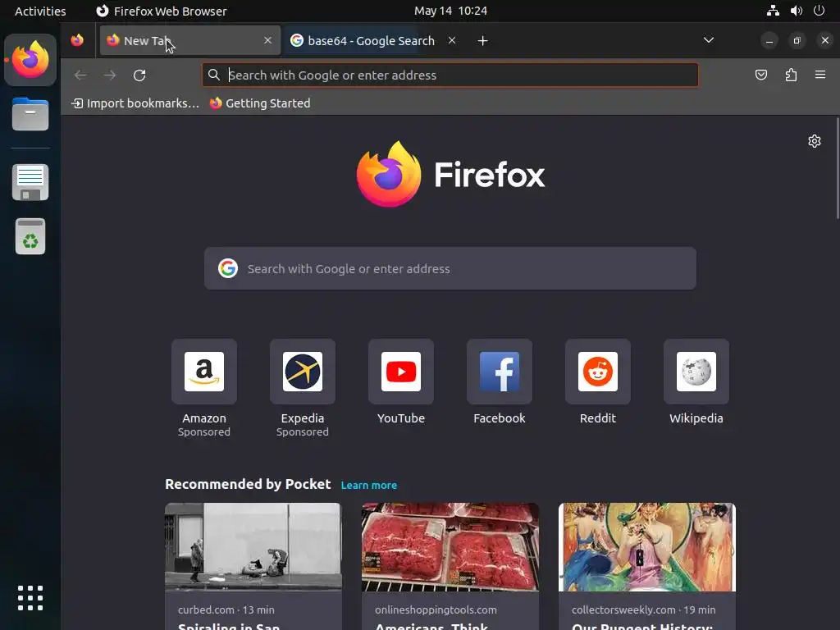Click 'Recommended by Pocket' heading

coord(248,484)
